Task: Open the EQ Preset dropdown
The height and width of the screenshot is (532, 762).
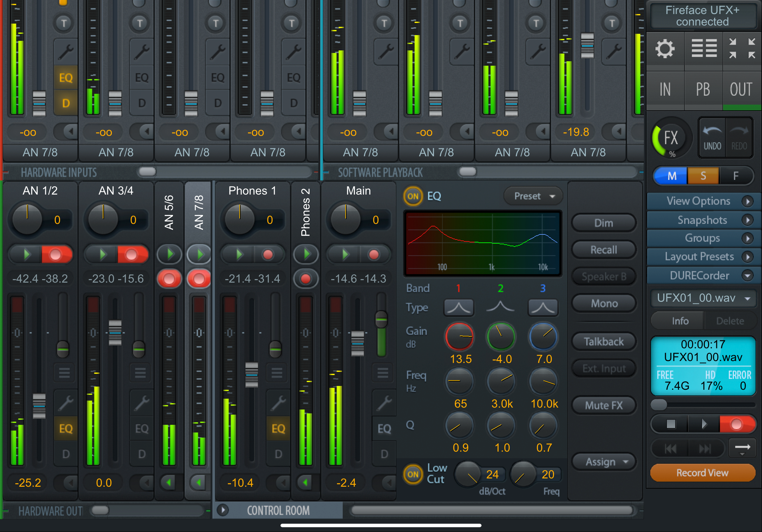Action: pos(533,196)
